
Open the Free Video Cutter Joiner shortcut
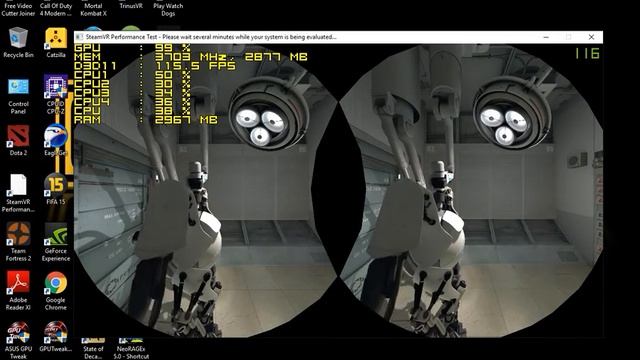[18, 9]
